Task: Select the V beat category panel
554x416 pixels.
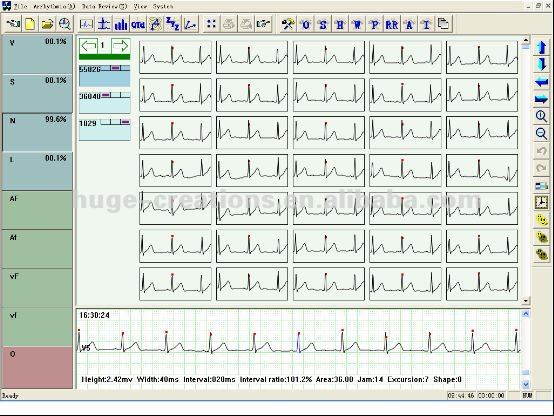Action: [37, 54]
